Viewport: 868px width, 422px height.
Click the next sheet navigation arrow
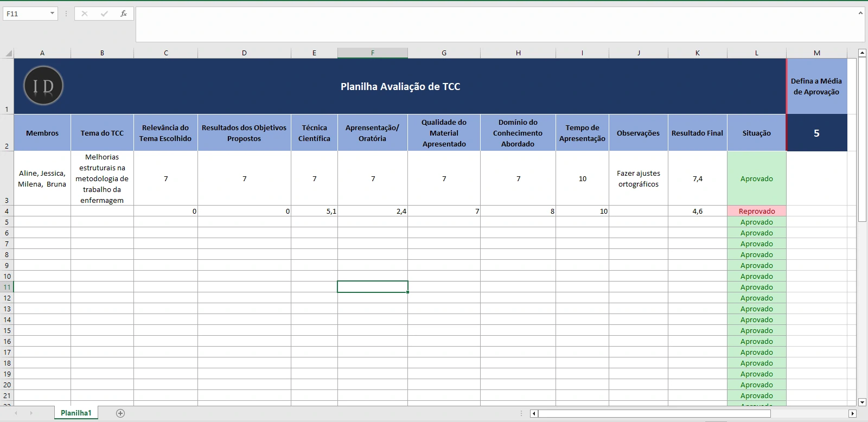pos(31,413)
